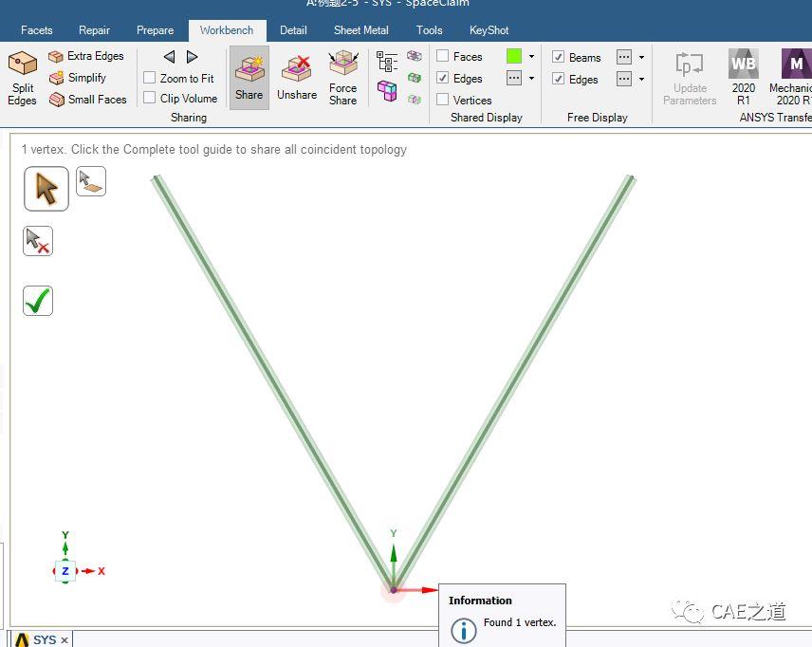Uncheck Free Display Beams

click(558, 57)
